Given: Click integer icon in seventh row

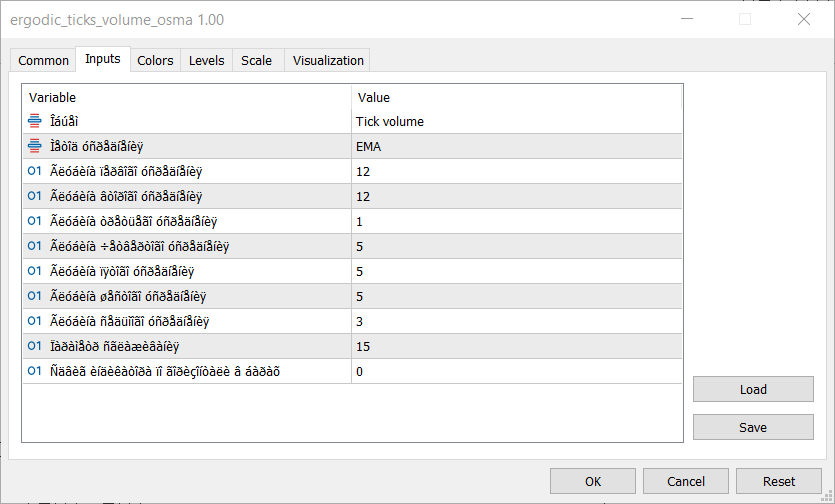Looking at the screenshot, I should tap(35, 271).
